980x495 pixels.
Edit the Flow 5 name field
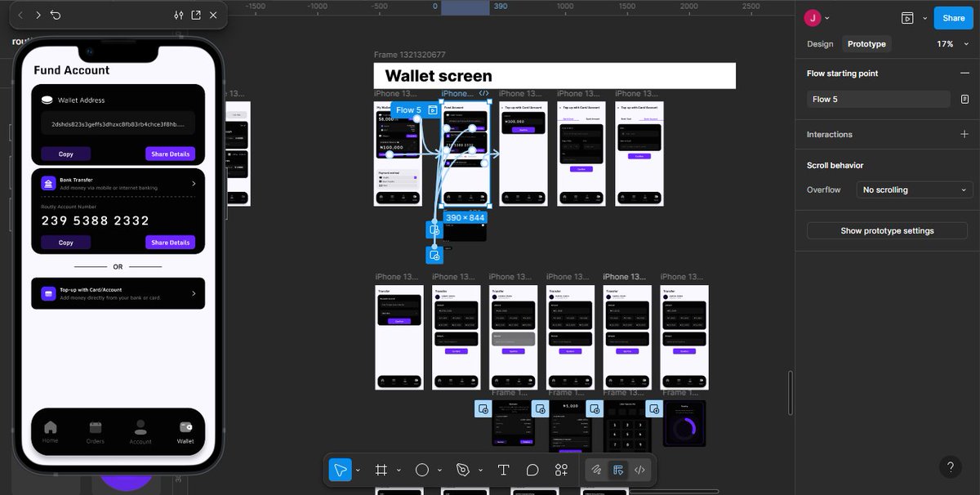[x=878, y=99]
